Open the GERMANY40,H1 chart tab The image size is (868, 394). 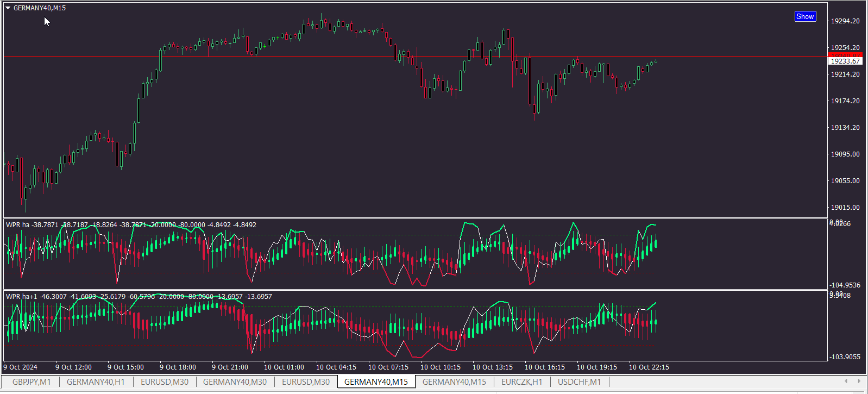pos(96,382)
